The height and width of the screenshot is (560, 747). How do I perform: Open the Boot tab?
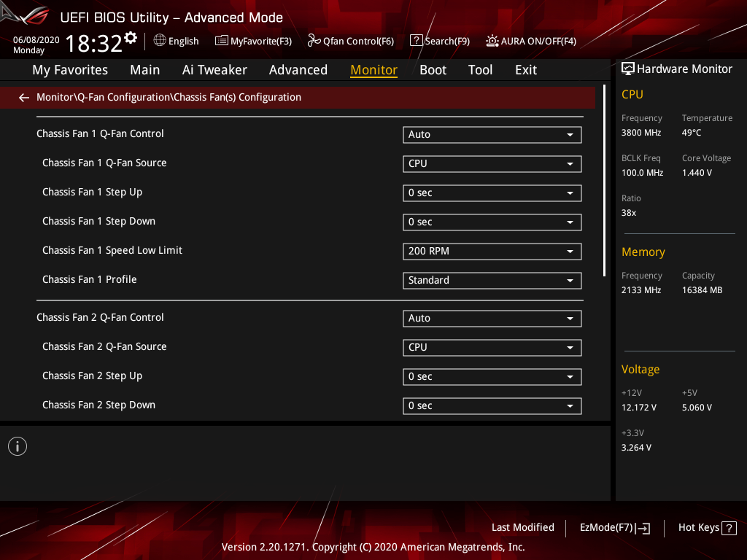tap(433, 70)
